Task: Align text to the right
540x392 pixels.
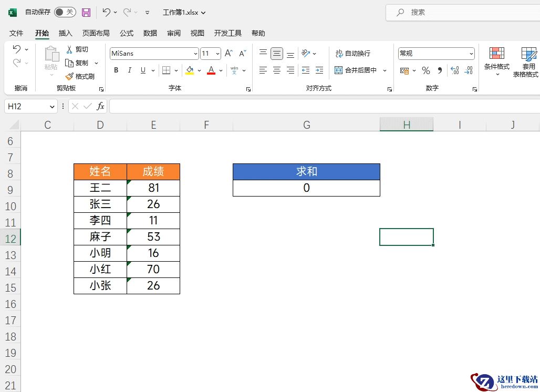Action: tap(290, 70)
